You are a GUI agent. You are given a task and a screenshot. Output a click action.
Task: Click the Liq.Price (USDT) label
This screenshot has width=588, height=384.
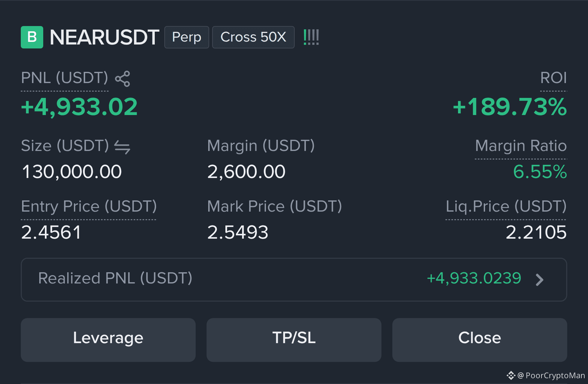[506, 207]
